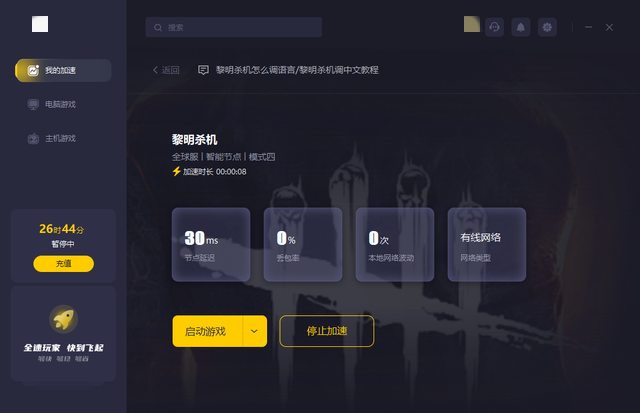This screenshot has width=640, height=413.
Task: Select 我的加速 sidebar item
Action: tap(63, 71)
